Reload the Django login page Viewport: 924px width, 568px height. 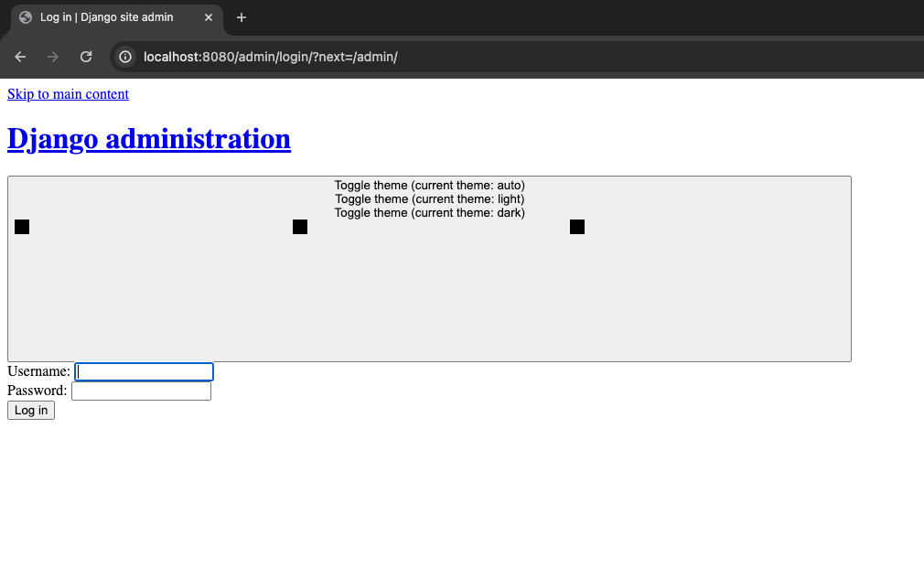coord(86,57)
